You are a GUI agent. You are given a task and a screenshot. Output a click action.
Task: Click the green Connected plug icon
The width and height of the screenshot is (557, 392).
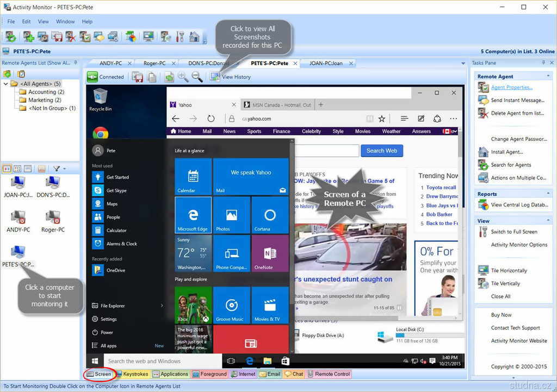click(92, 77)
